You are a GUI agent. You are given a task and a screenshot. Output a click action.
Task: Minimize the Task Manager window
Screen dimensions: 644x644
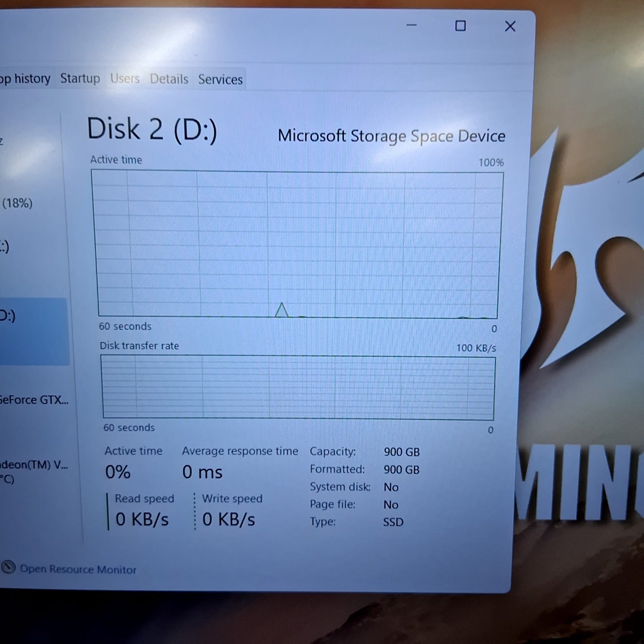(x=411, y=25)
